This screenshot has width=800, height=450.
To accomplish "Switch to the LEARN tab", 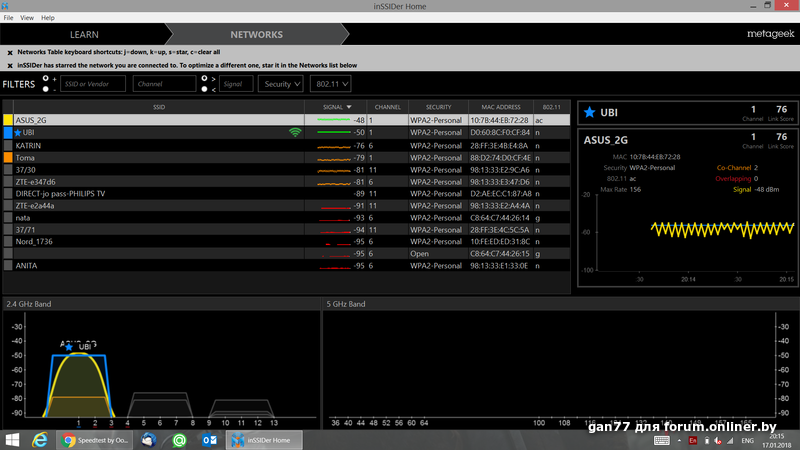I will click(84, 35).
